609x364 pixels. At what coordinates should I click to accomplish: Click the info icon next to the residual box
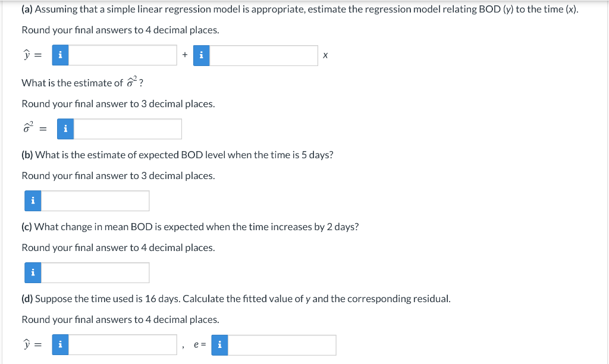219,344
